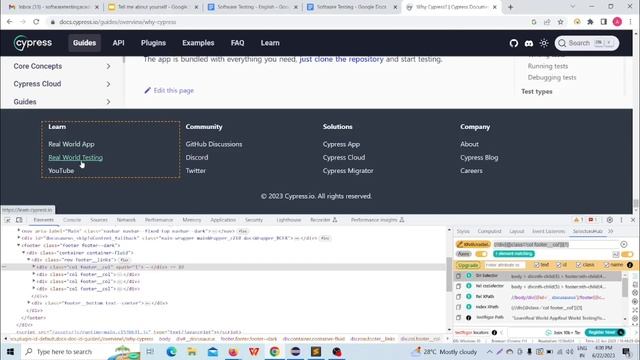Click the Chrome address bar URL
640x360 pixels.
point(118,22)
